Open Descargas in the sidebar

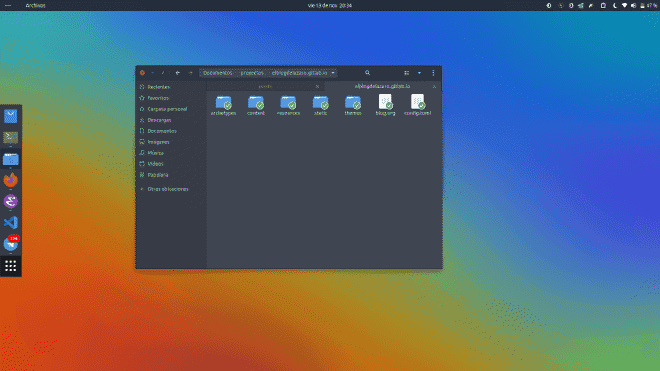click(171, 120)
